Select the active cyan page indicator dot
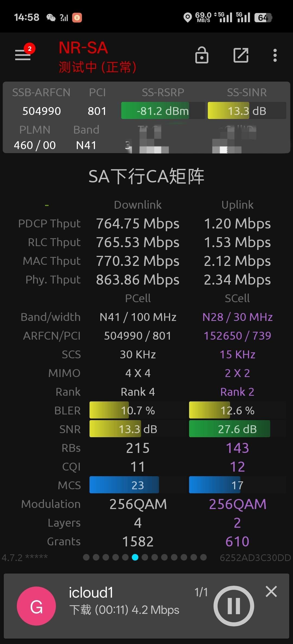 point(135,557)
